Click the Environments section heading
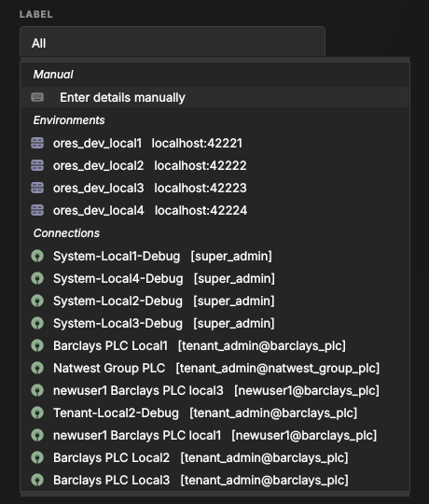This screenshot has height=504, width=429. pos(69,120)
